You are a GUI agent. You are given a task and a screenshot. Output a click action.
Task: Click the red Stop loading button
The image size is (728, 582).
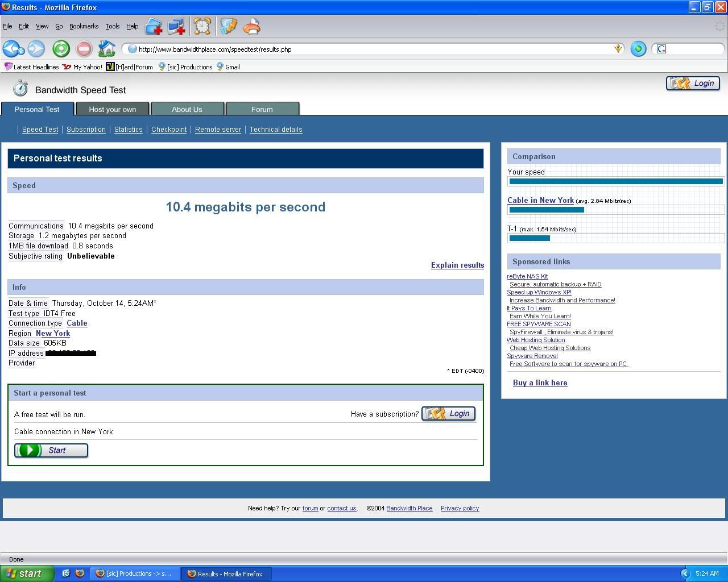coord(84,49)
